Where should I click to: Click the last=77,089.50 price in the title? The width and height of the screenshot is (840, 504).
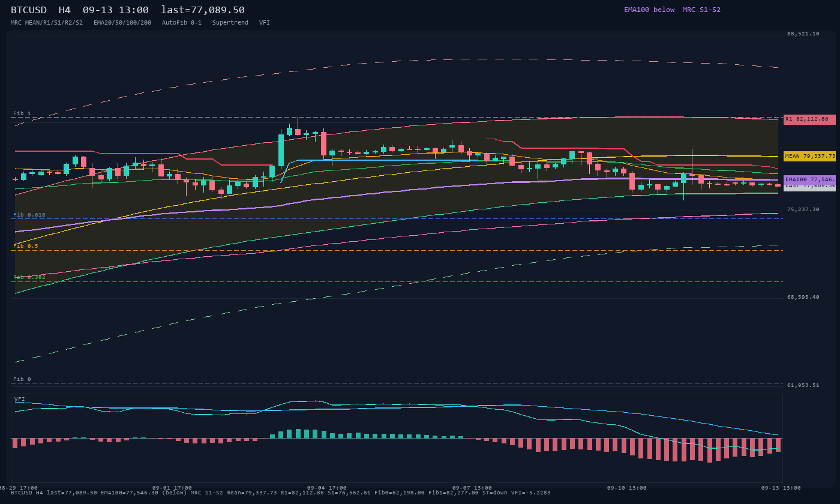[203, 10]
